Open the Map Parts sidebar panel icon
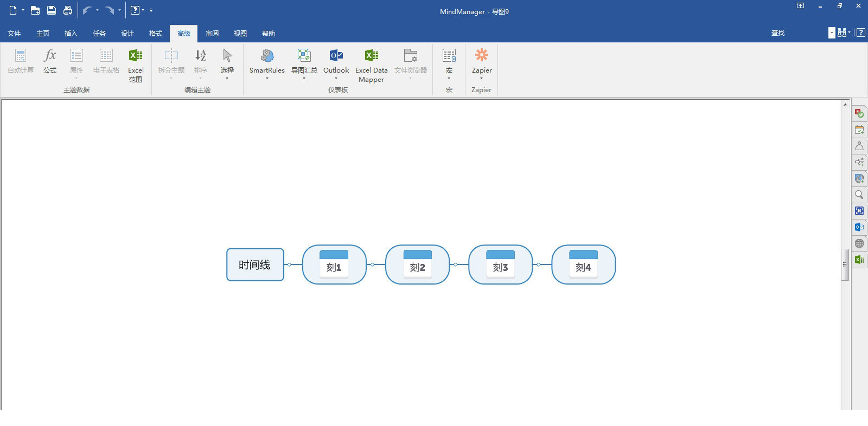The width and height of the screenshot is (868, 426). 859,162
